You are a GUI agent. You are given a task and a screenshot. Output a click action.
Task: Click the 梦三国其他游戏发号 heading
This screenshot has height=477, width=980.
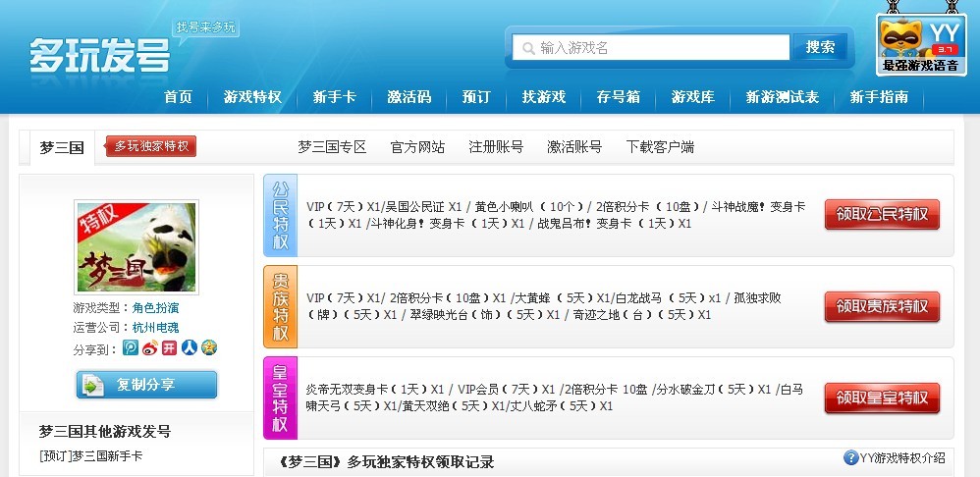[105, 432]
